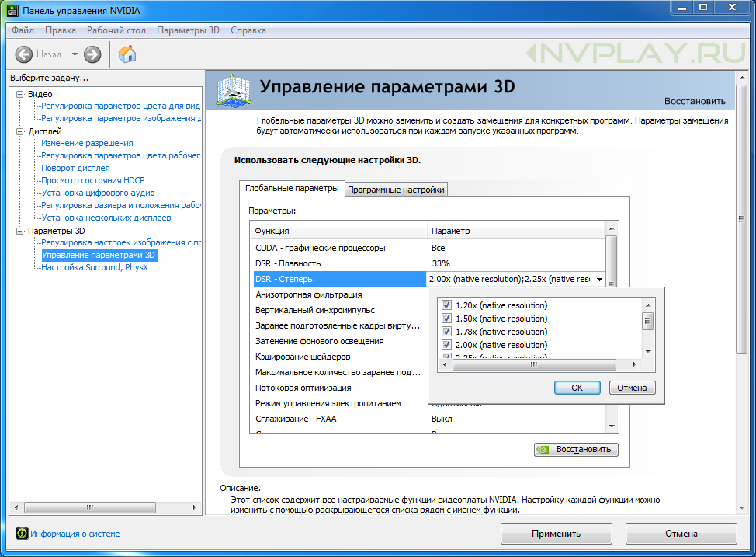Open the Рабочий стол menu

116,30
